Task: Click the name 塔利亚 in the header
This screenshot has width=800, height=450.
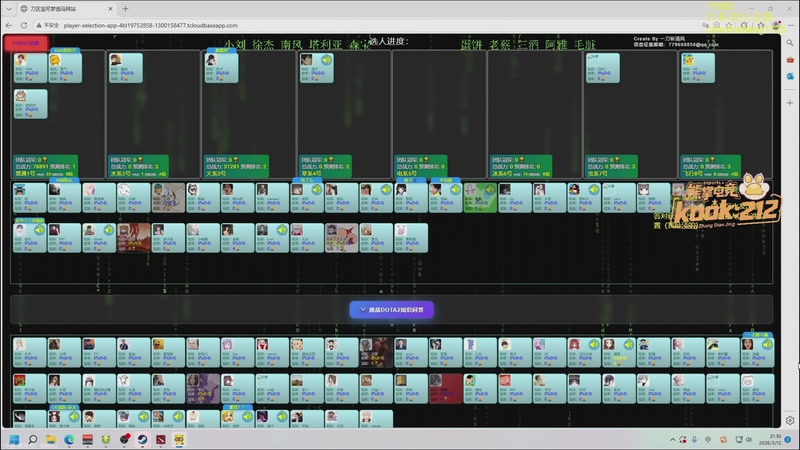Action: point(325,45)
